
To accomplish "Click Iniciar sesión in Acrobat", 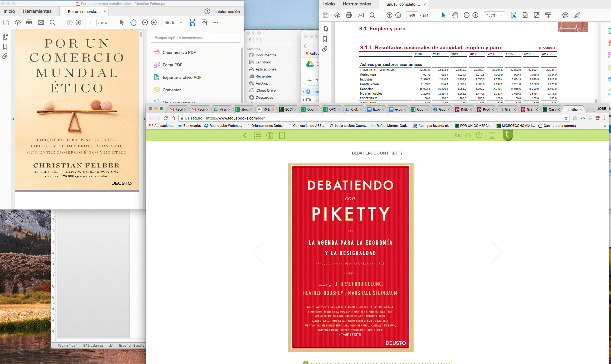I will 228,11.
